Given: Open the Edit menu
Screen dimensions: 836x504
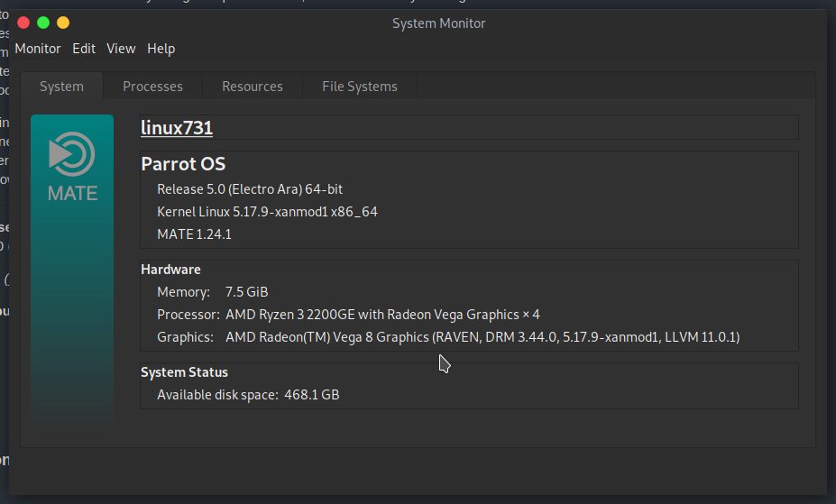Looking at the screenshot, I should pyautogui.click(x=84, y=49).
